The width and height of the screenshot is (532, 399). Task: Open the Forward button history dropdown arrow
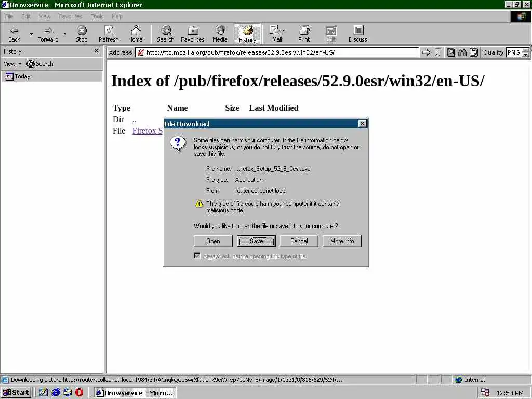pos(65,34)
